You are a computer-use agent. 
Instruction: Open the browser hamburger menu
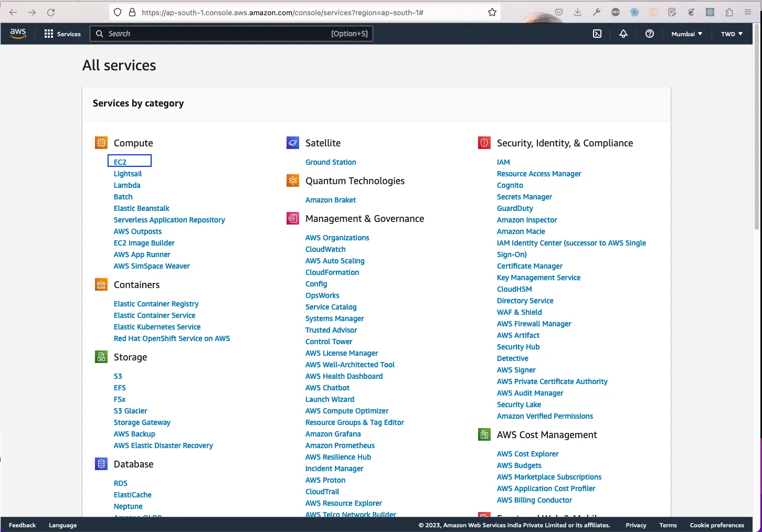[748, 12]
